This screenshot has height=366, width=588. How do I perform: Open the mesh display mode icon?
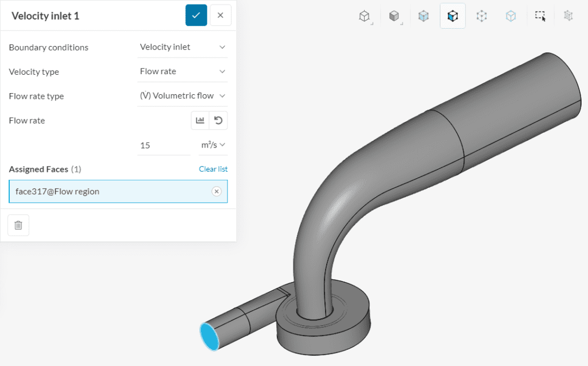tap(568, 16)
